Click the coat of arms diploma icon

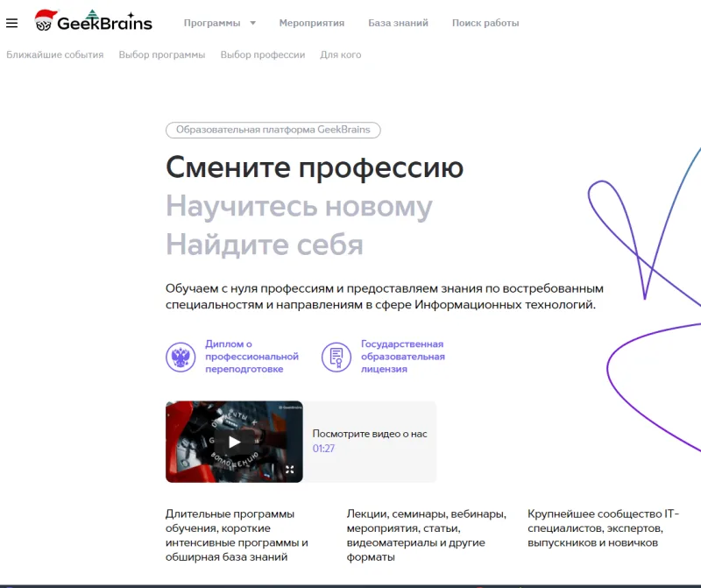tap(181, 357)
